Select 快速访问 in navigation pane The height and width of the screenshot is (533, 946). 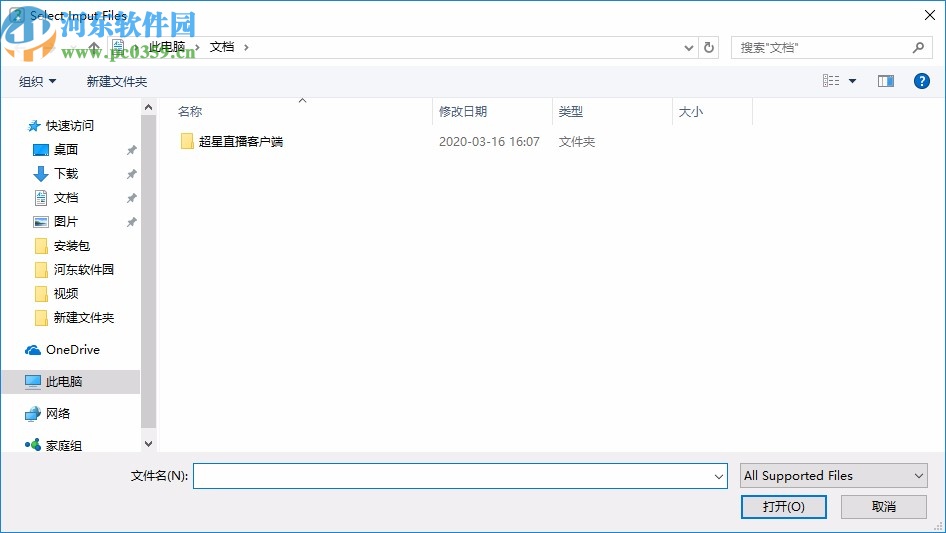coord(69,126)
